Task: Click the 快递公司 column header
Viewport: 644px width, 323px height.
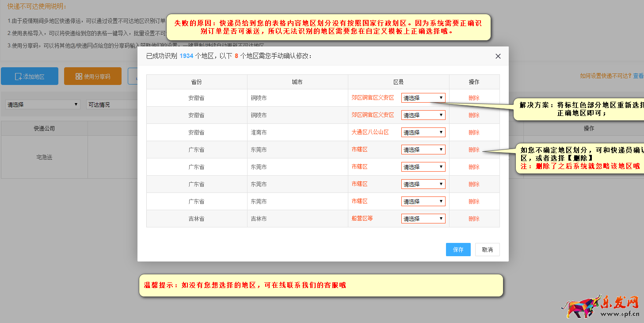Action: 44,128
